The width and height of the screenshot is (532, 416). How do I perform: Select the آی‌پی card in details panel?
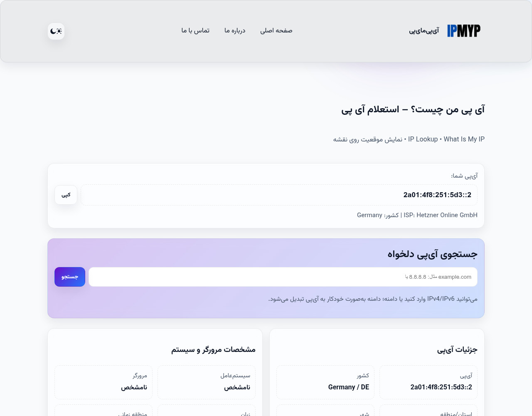pyautogui.click(x=429, y=382)
